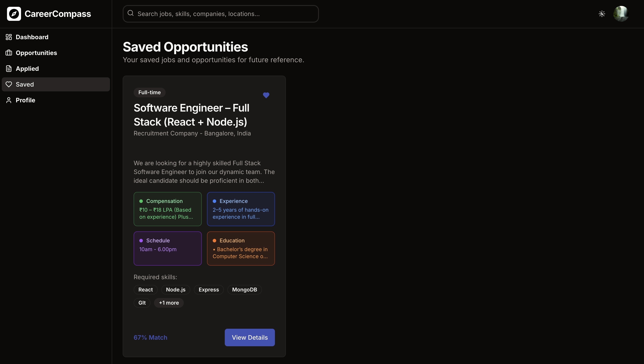Click the purple Schedule info box
This screenshot has width=644, height=364.
coord(168,248)
